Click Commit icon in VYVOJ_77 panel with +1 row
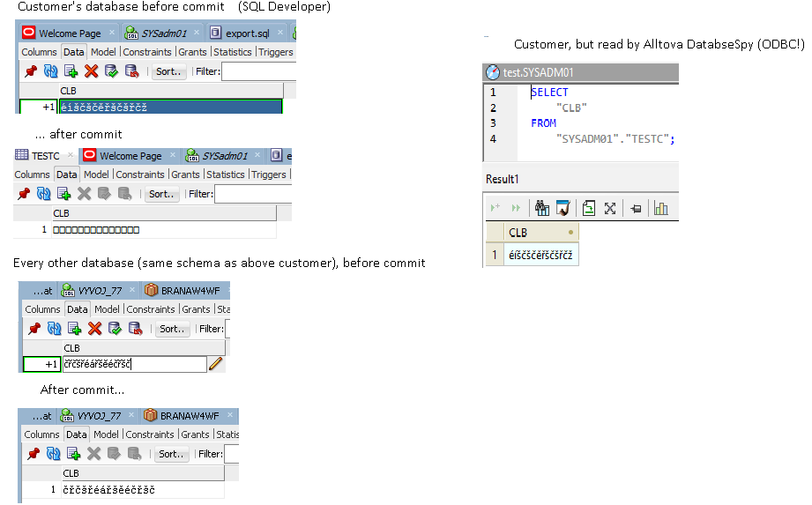This screenshot has width=812, height=505. (x=115, y=329)
